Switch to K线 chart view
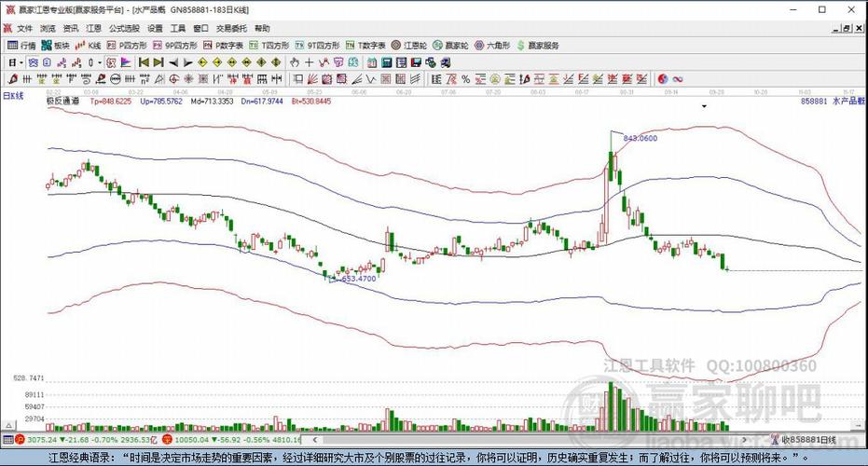868x466 pixels. (x=88, y=46)
